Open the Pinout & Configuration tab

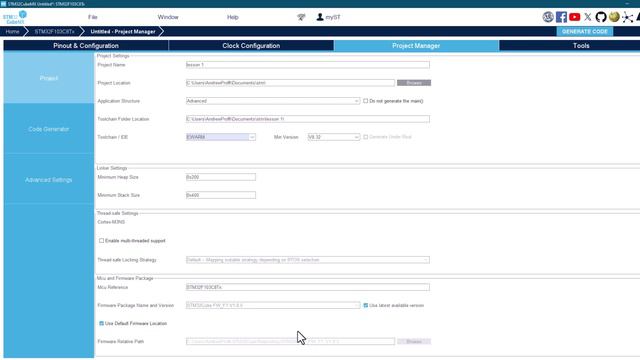(x=86, y=46)
